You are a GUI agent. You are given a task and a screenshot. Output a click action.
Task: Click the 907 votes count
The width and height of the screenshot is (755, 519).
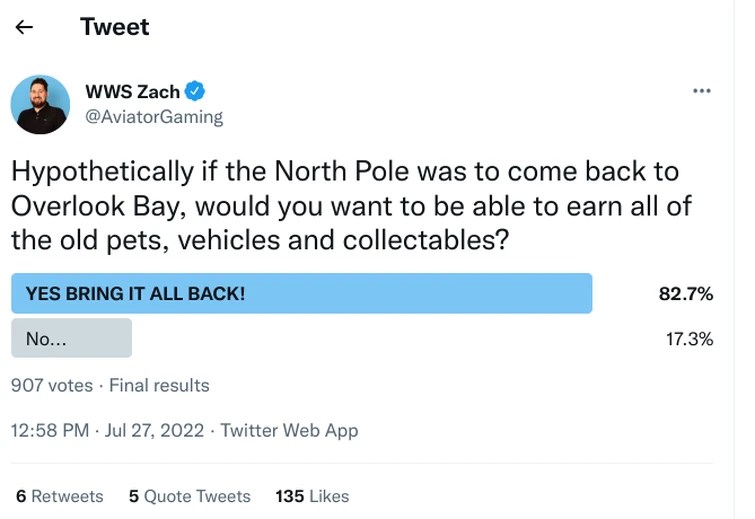tap(51, 385)
